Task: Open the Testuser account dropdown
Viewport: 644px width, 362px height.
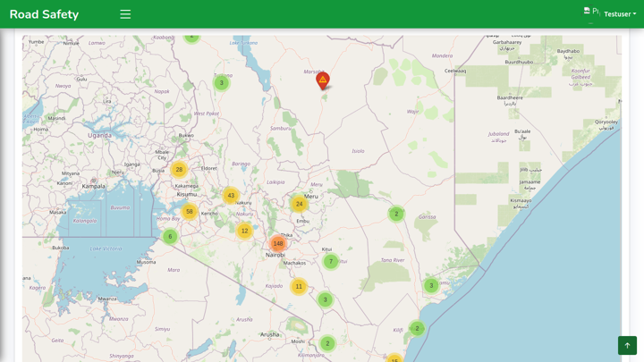Action: tap(620, 14)
